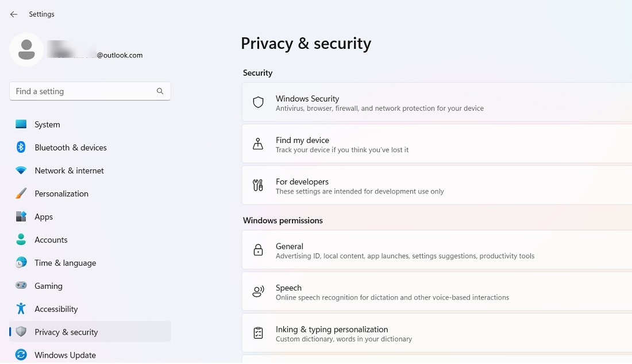
Task: Open Inking & typing personalization icon
Action: click(x=257, y=332)
